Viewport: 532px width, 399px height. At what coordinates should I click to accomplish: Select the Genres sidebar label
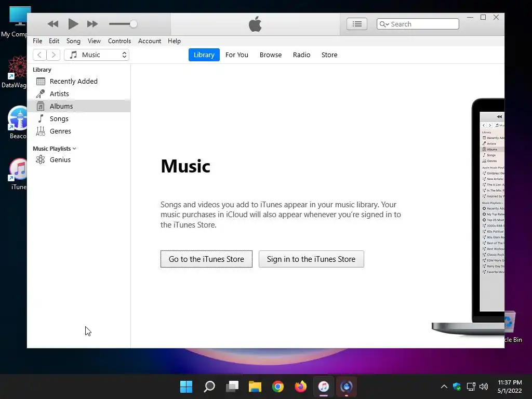pyautogui.click(x=60, y=131)
